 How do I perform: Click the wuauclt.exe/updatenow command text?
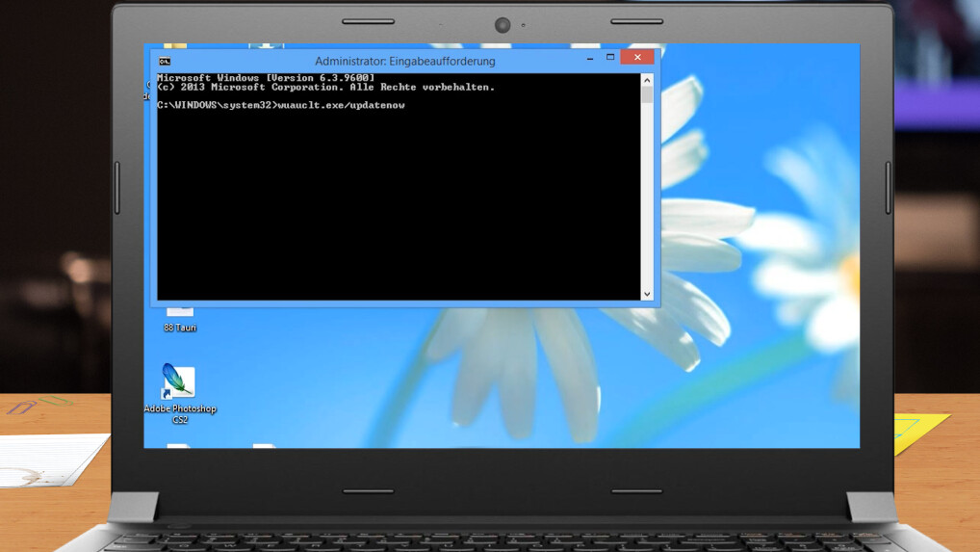point(341,105)
